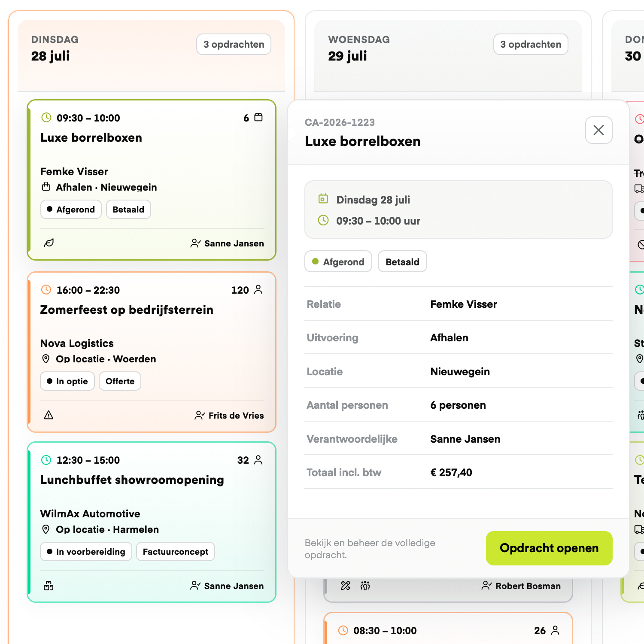Click clock icon on Zomerfeest card

46,289
